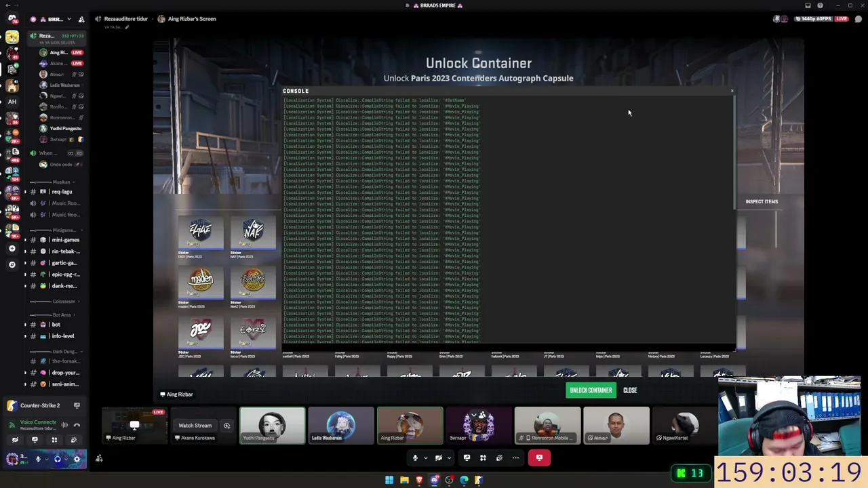Open soundboard icon in voice panel
Image resolution: width=868 pixels, height=488 pixels.
click(74, 440)
